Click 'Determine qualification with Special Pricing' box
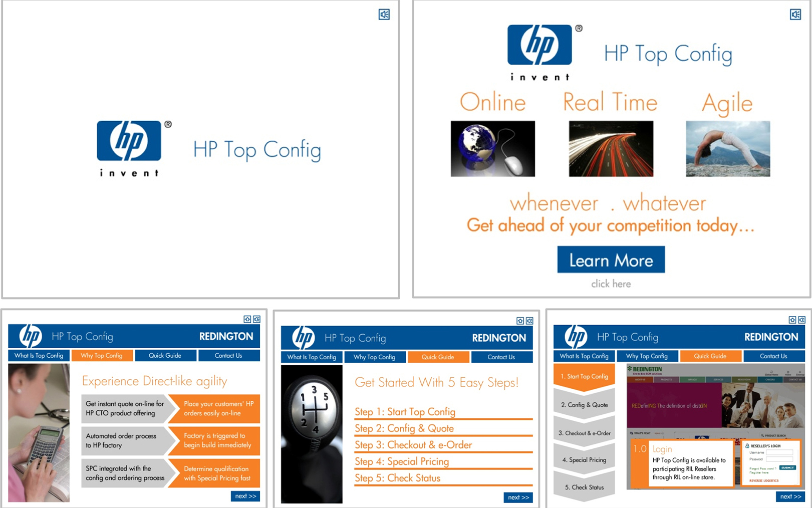The image size is (812, 508). tap(216, 473)
